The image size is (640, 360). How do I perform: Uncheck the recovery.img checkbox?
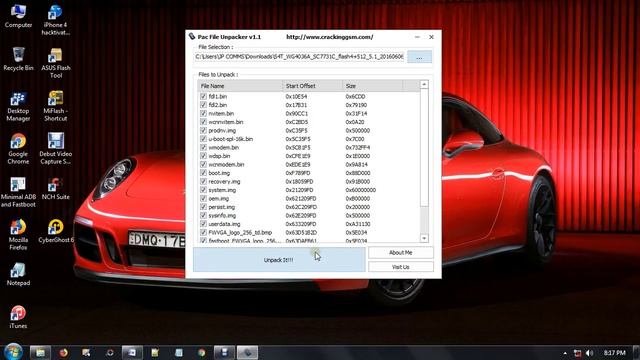coord(203,182)
